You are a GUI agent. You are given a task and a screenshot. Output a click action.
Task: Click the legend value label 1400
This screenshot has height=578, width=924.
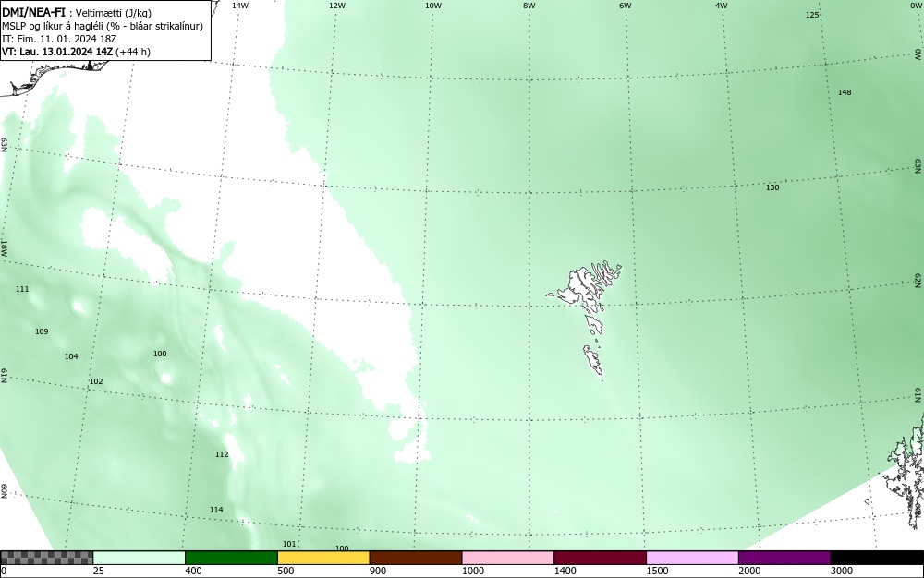(565, 571)
